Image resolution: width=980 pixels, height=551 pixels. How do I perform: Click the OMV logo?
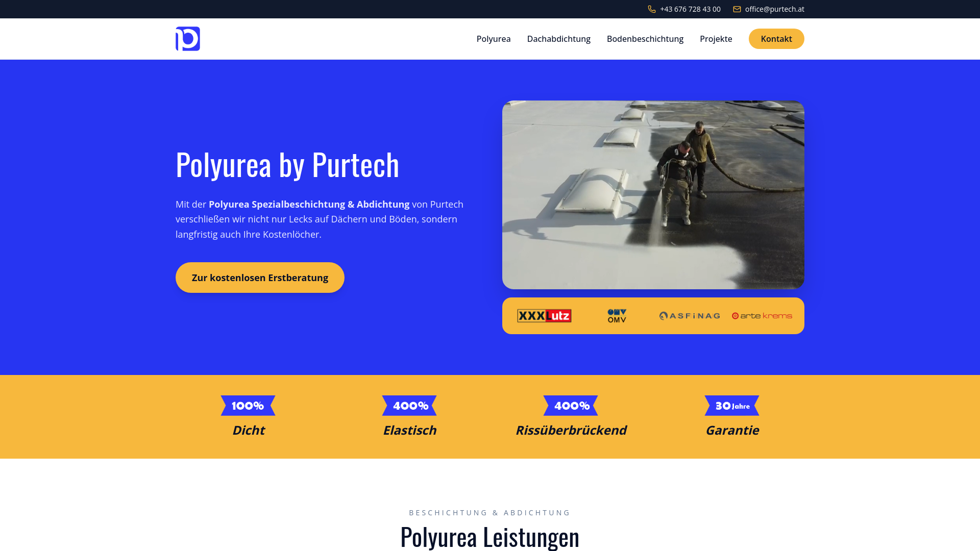[617, 316]
